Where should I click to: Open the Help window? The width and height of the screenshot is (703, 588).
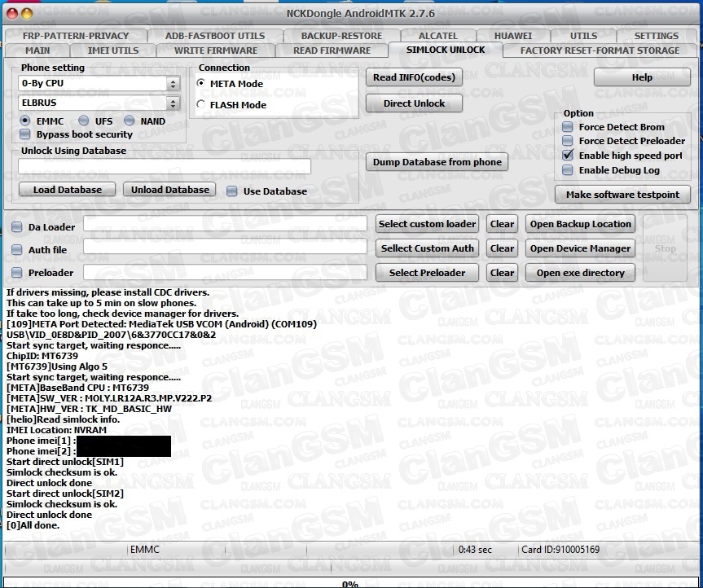tap(642, 77)
